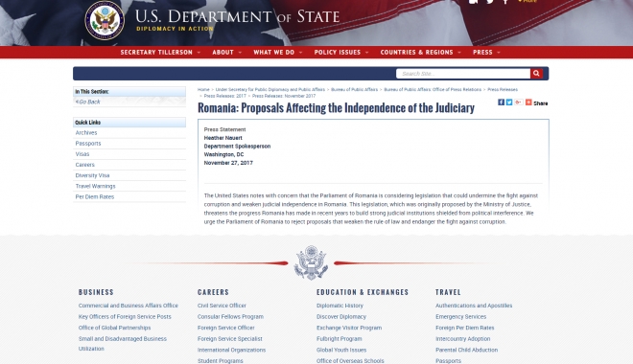Open International Organizations link
The image size is (633, 364).
231,350
